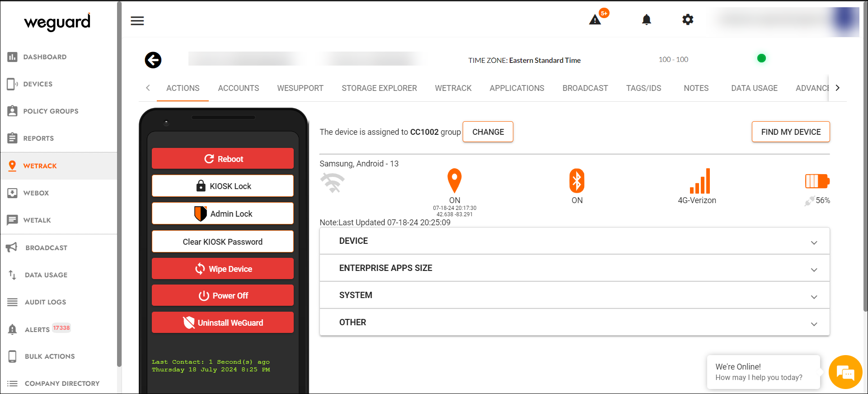Open the WETRACK tab
868x394 pixels.
coord(453,88)
